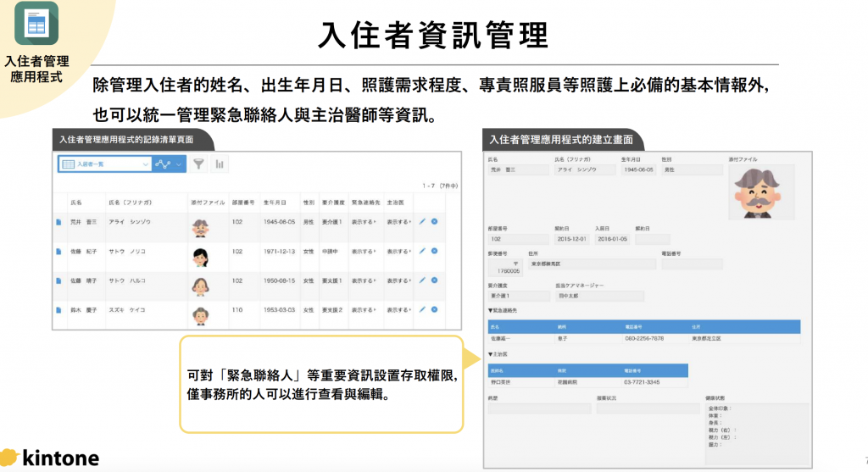Open avatar thumbnail in 佐藤 晴子 row
This screenshot has height=472, width=868.
tap(200, 286)
